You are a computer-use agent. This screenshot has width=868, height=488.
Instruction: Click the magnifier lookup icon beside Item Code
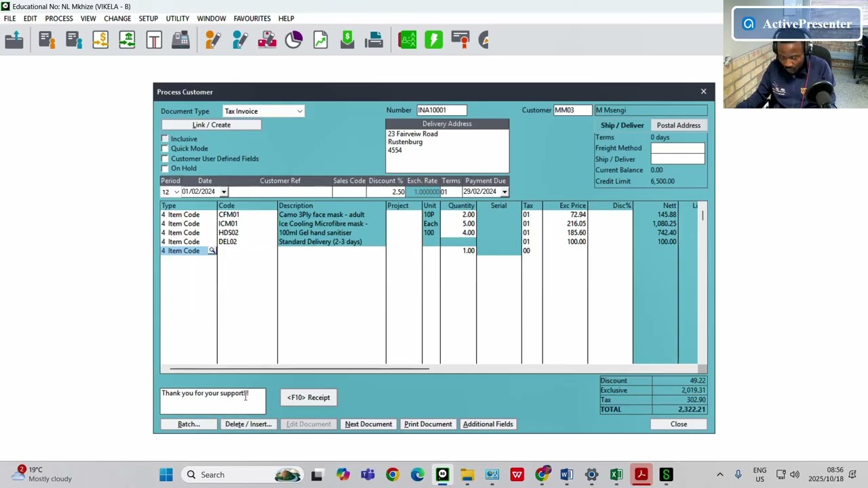coord(212,251)
